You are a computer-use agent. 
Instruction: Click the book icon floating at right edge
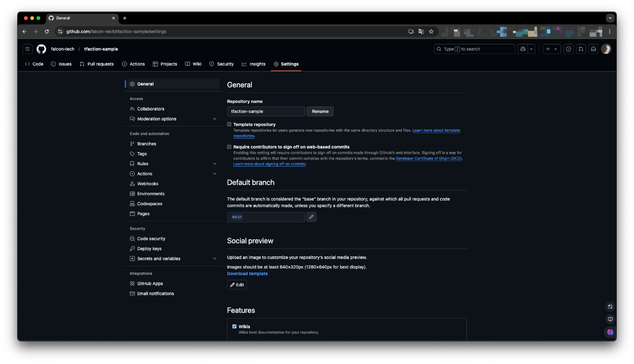pyautogui.click(x=610, y=319)
